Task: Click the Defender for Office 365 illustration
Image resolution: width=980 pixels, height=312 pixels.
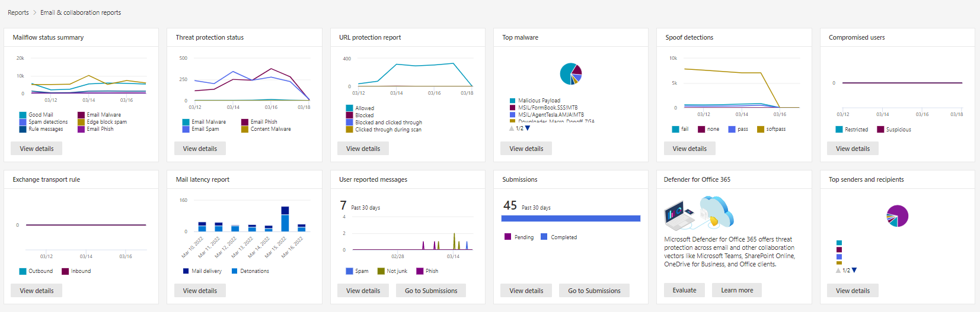Action: point(699,213)
